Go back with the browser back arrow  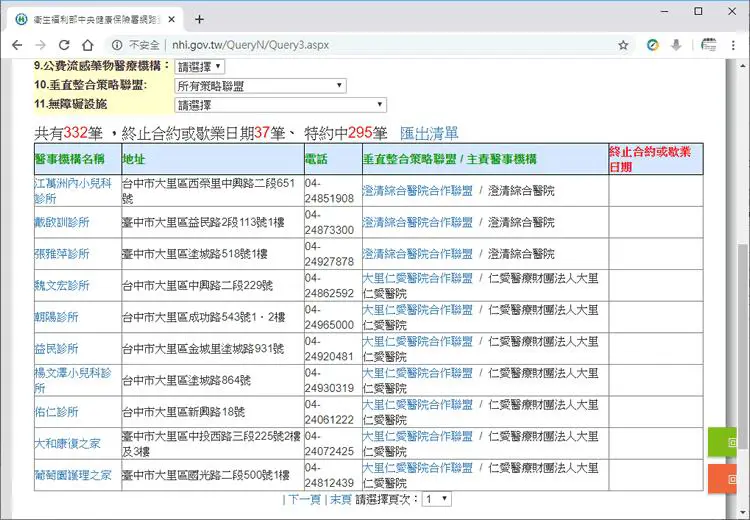(x=17, y=45)
